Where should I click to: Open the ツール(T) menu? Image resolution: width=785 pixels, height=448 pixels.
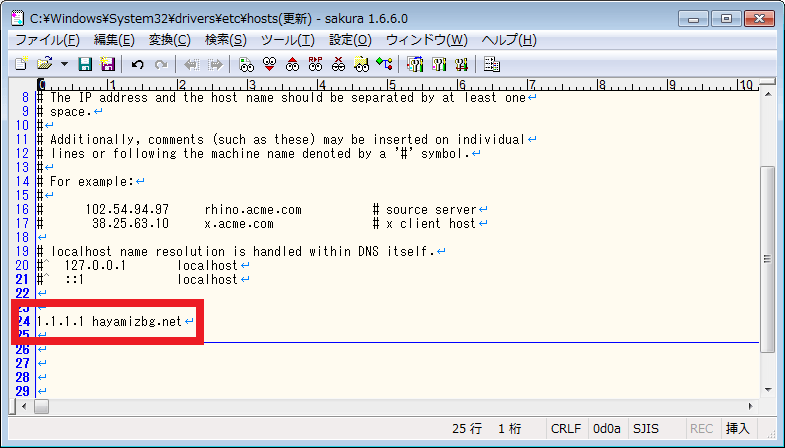pos(288,40)
